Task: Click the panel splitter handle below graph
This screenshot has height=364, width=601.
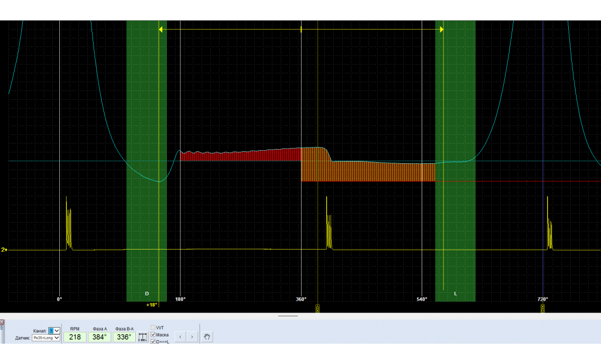Action: pos(288,316)
